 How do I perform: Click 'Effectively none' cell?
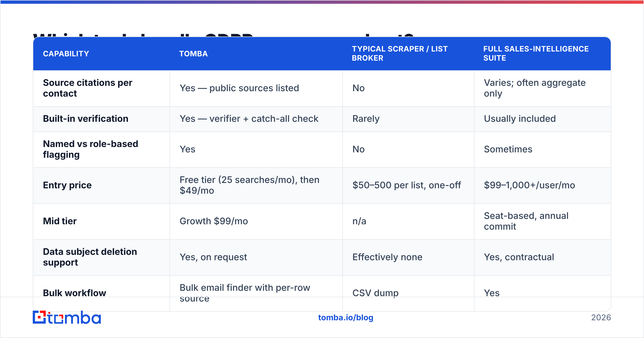(387, 257)
